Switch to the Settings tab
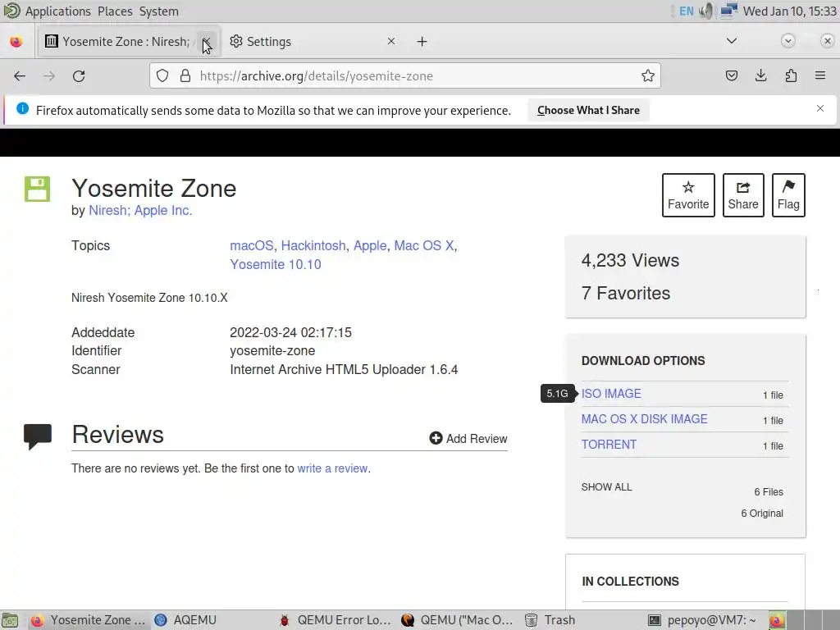 pyautogui.click(x=313, y=41)
